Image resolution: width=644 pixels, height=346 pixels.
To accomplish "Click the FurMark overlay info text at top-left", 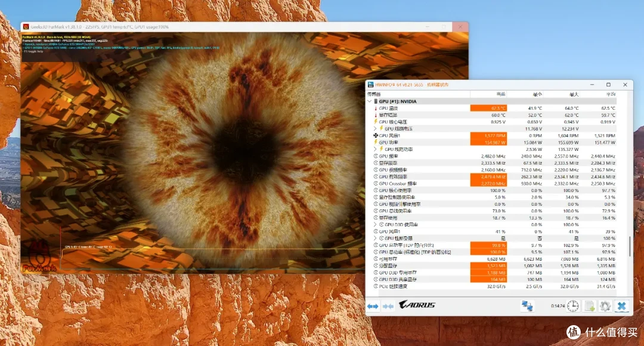I will click(120, 44).
